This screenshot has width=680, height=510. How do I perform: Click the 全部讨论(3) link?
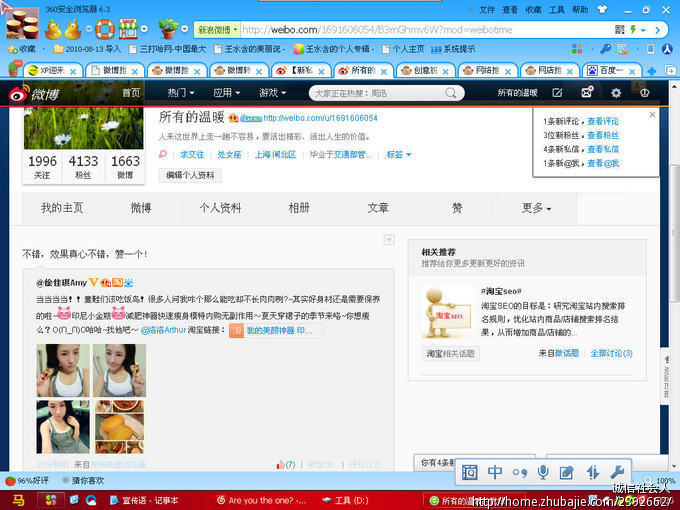[x=611, y=353]
